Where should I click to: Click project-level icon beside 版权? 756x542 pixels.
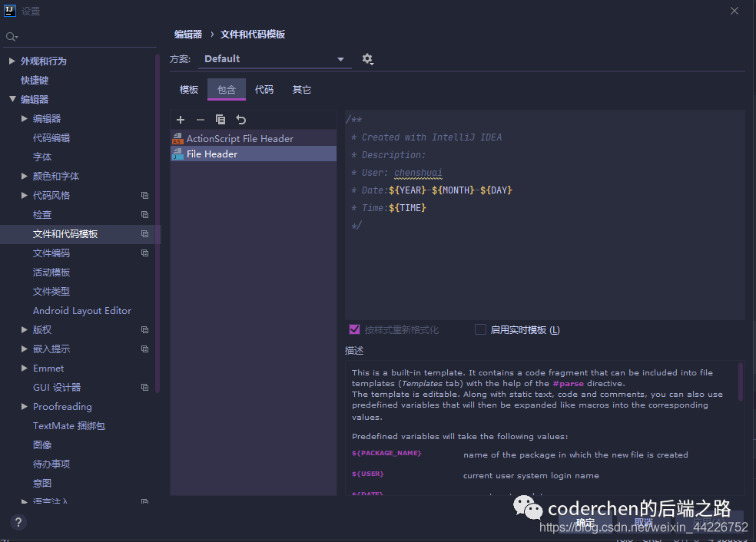click(x=144, y=329)
